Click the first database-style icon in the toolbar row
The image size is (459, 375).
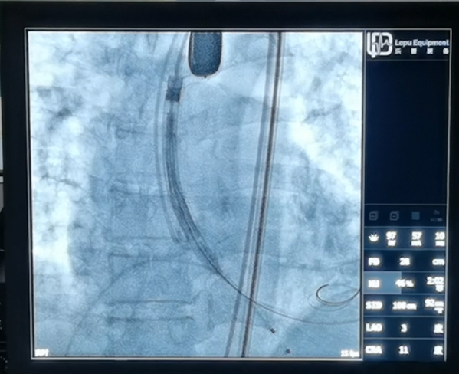[373, 216]
